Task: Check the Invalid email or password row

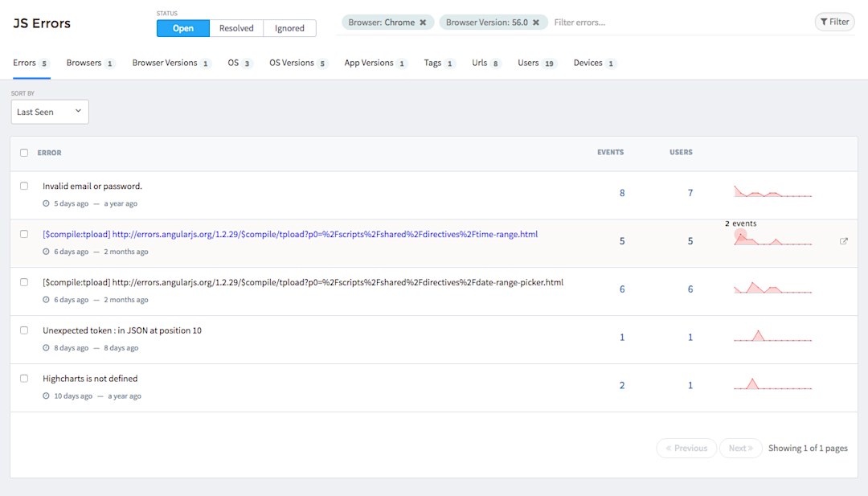Action: (x=24, y=186)
